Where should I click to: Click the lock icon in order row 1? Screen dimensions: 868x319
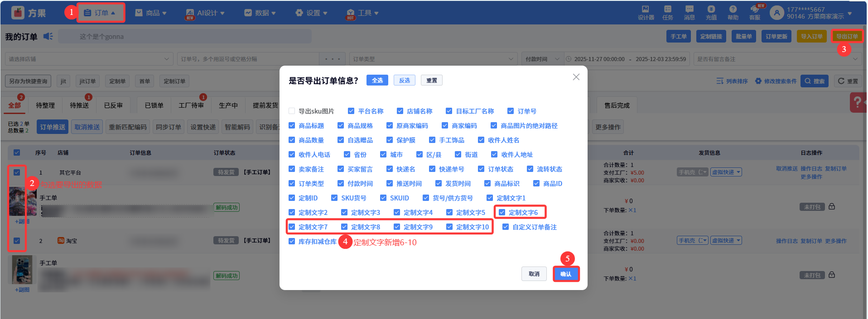[x=832, y=206]
